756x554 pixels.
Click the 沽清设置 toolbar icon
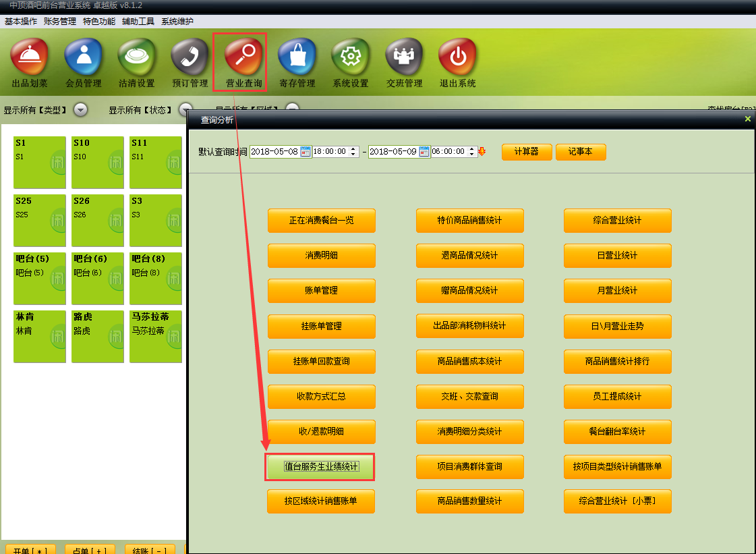point(137,58)
